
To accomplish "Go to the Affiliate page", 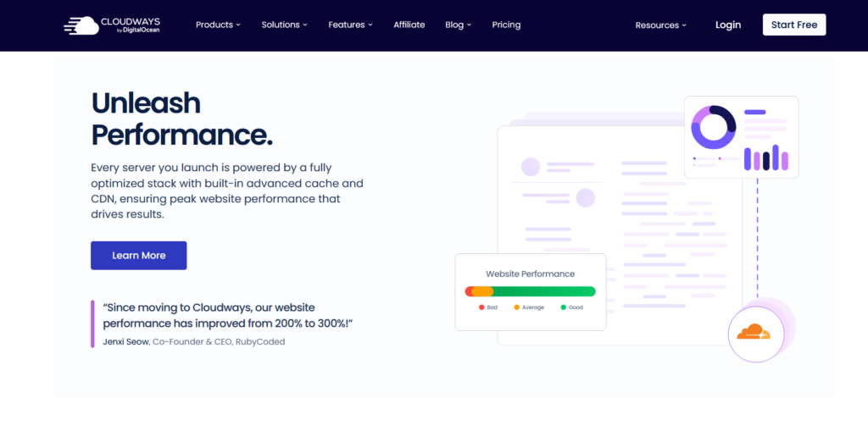I will [x=409, y=25].
